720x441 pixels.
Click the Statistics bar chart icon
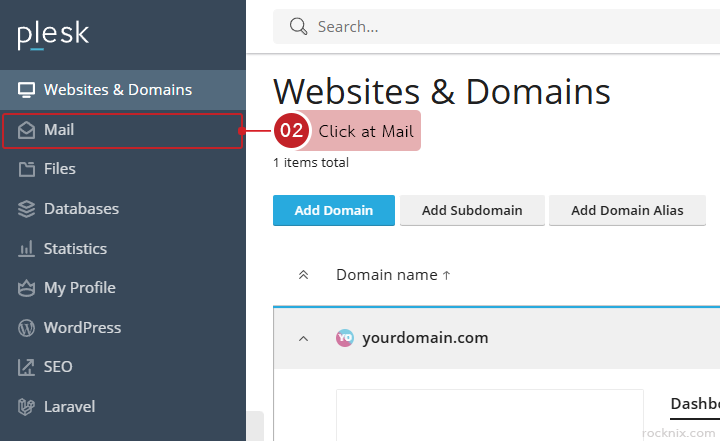[x=26, y=249]
